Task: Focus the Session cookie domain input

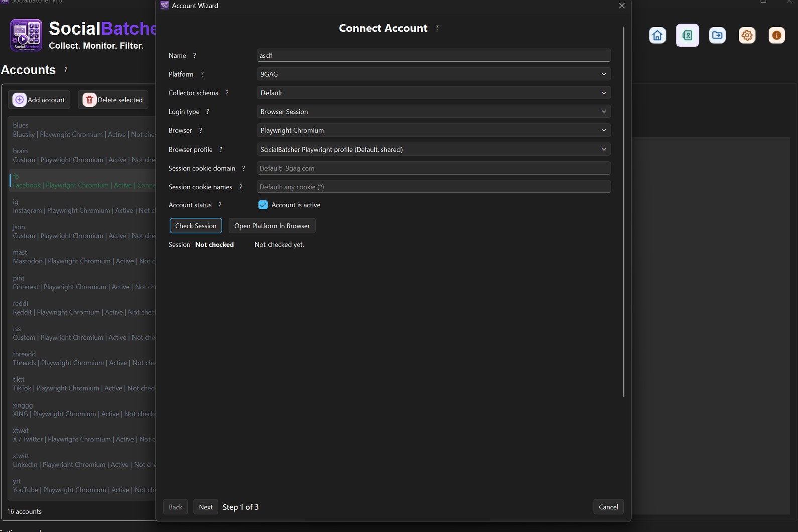Action: 434,168
